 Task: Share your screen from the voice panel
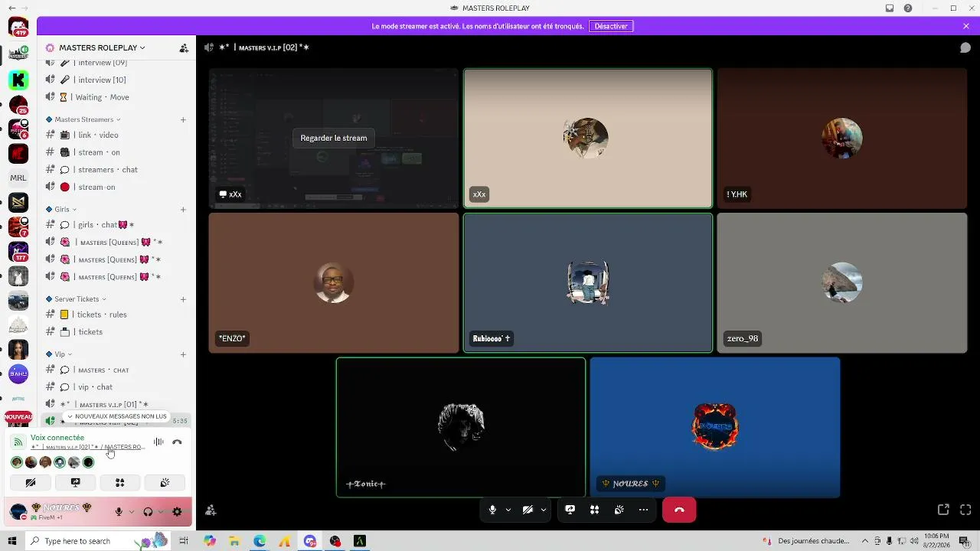coord(75,482)
